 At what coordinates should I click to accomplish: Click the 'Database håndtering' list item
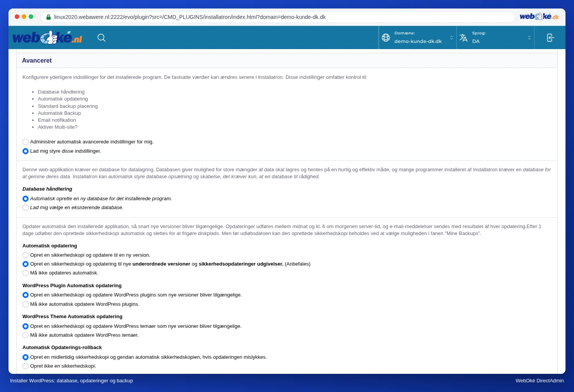click(x=61, y=92)
